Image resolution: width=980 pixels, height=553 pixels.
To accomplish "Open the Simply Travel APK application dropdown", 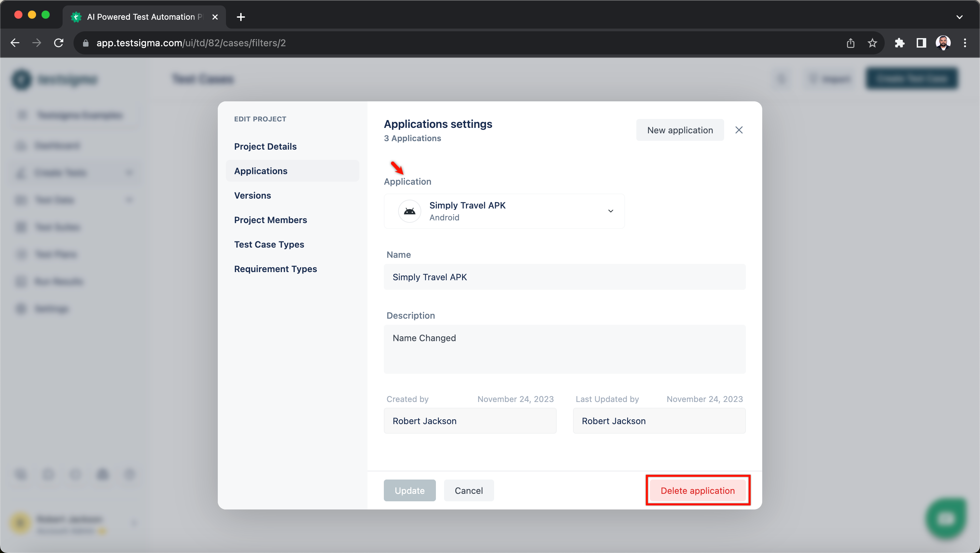I will (504, 211).
